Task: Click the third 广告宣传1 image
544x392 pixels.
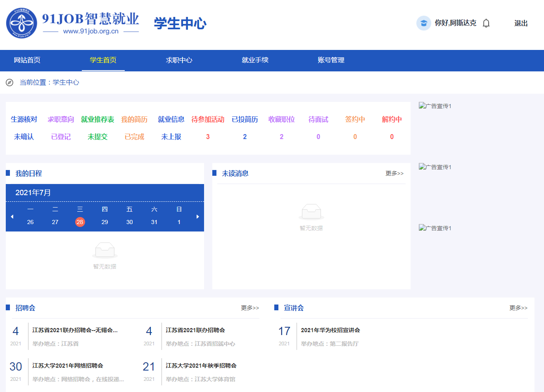Action: [435, 228]
